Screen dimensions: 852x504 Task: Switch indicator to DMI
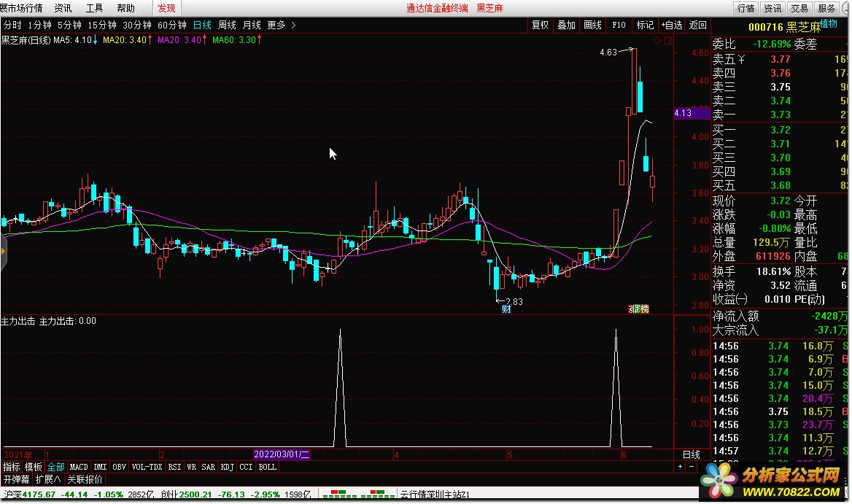pos(100,467)
